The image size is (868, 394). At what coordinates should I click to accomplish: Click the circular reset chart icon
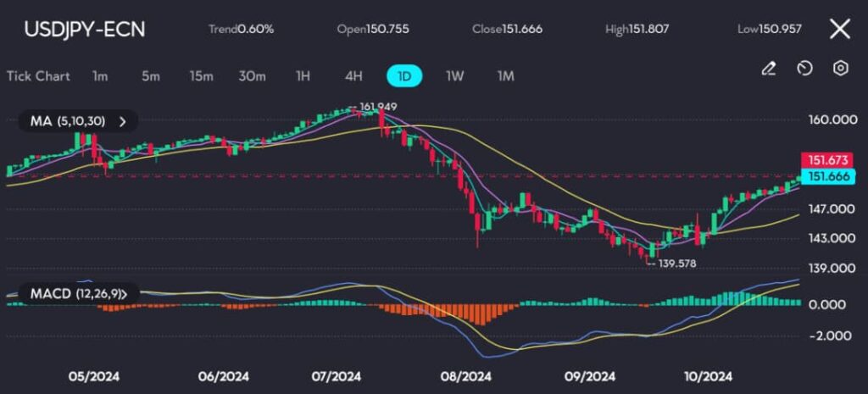click(805, 69)
